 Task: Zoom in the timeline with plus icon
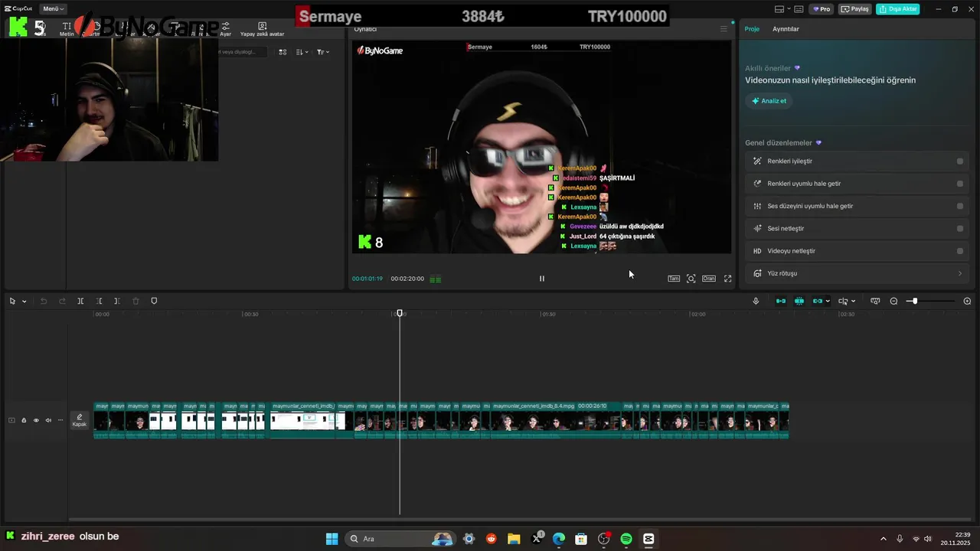(x=967, y=301)
